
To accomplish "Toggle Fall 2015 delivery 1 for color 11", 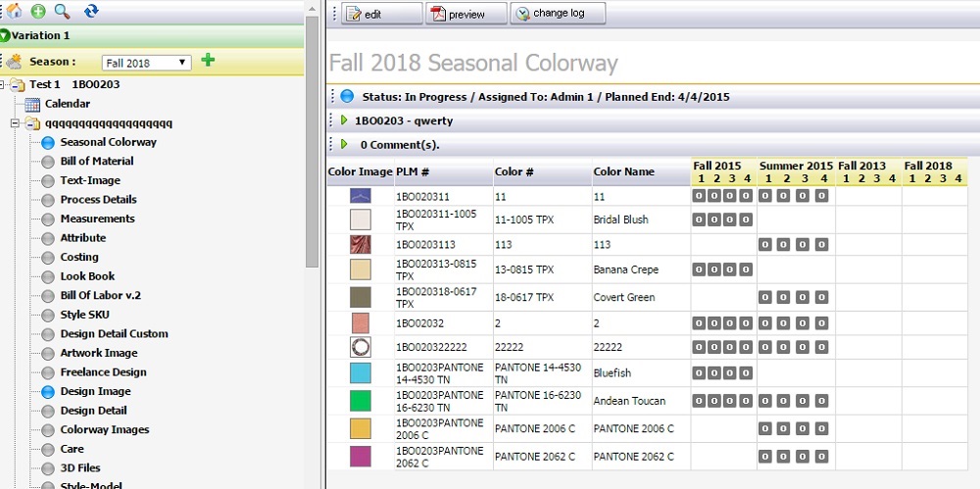I will pyautogui.click(x=699, y=196).
